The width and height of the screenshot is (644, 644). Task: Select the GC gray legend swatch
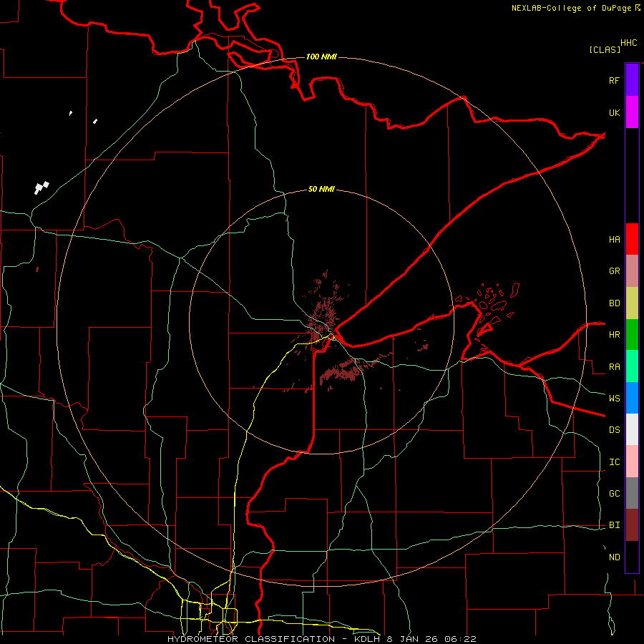[x=632, y=493]
